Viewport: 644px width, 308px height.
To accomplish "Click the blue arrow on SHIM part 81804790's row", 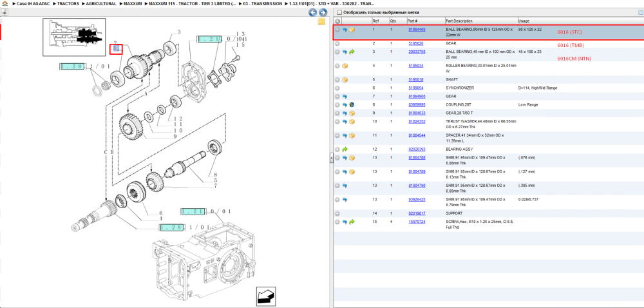I will [x=345, y=186].
